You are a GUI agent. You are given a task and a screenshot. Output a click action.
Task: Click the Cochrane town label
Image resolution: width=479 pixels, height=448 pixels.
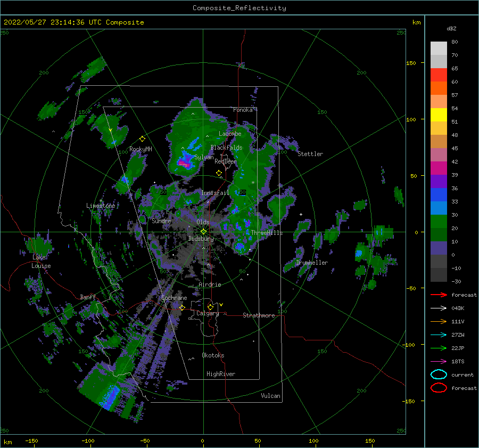(174, 298)
